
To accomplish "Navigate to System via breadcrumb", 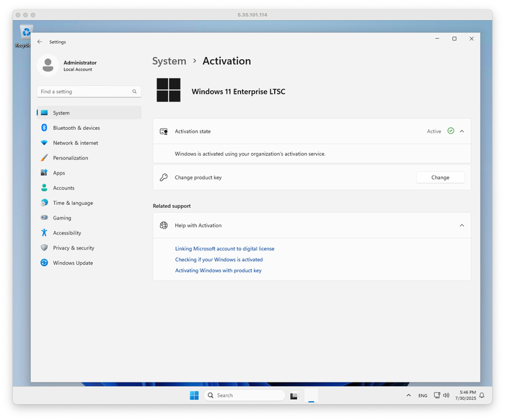I will pos(169,61).
